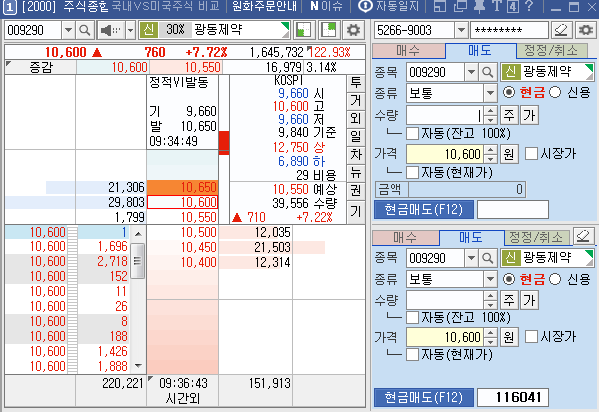This screenshot has height=412, width=599.
Task: Switch to 정정/취소 tab in upper order panel
Action: tap(552, 50)
